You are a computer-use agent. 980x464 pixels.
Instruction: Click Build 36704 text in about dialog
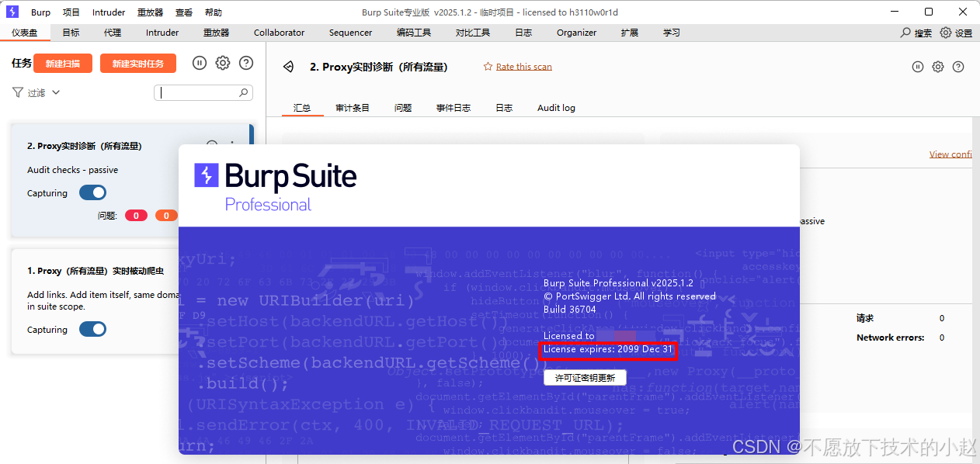tap(570, 309)
